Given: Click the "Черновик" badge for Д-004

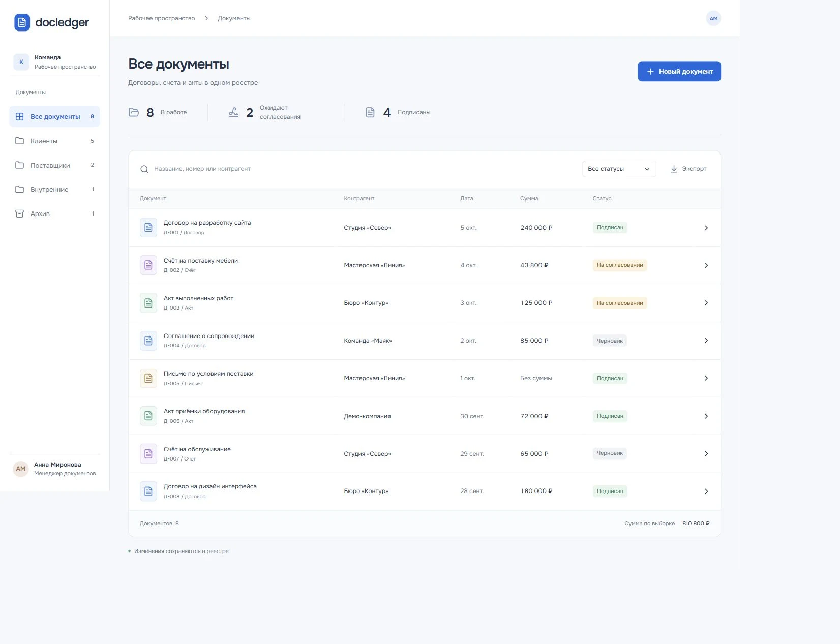Looking at the screenshot, I should (x=610, y=341).
